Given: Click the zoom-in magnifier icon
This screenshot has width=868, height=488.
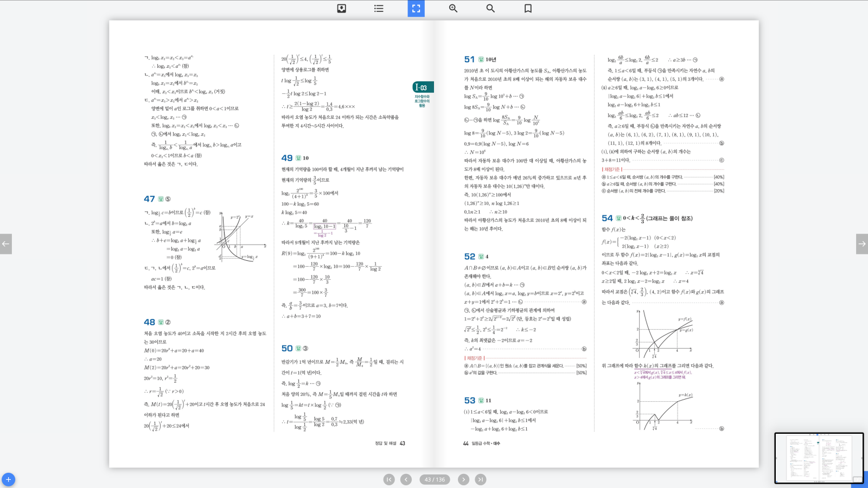Looking at the screenshot, I should click(x=453, y=8).
